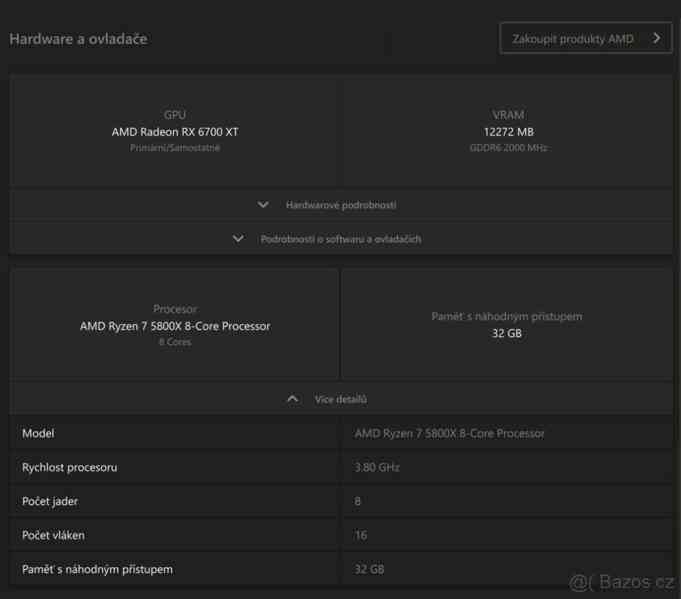Click the Počet jader label
The height and width of the screenshot is (599, 681).
(x=50, y=501)
